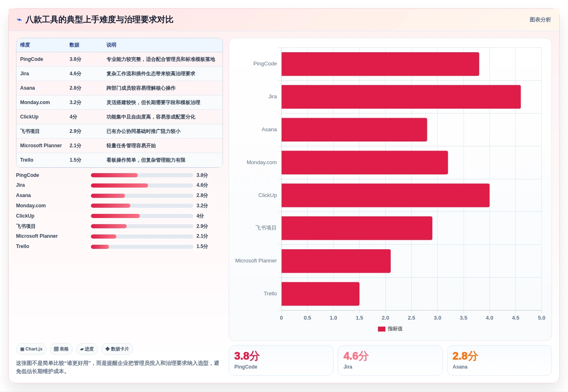
Task: Click the ClickUp label in progress list
Action: click(25, 216)
